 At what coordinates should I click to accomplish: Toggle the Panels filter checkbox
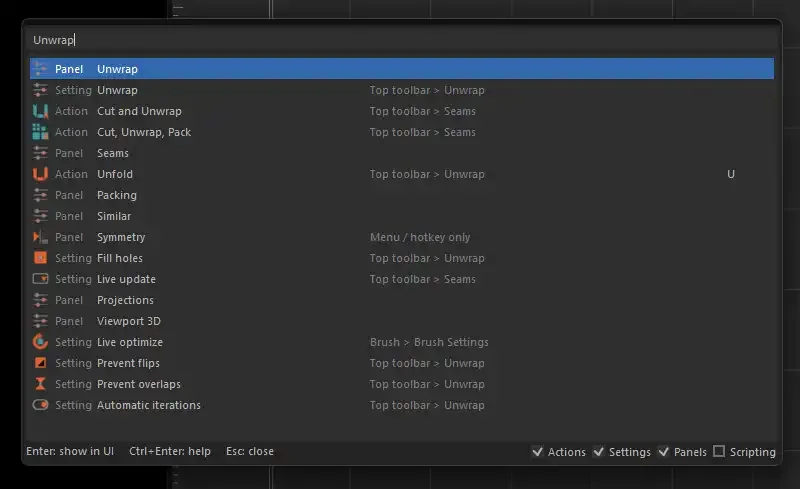click(x=663, y=452)
